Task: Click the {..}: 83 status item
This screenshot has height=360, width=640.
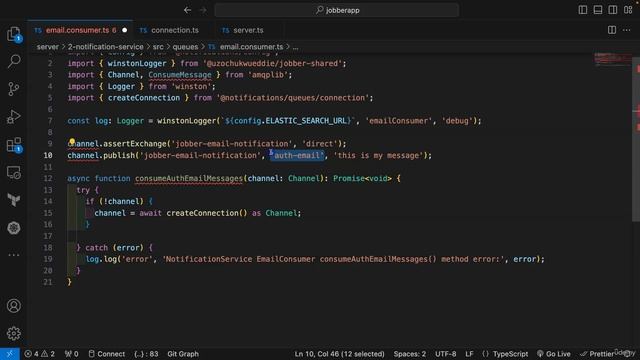Action: [146, 354]
